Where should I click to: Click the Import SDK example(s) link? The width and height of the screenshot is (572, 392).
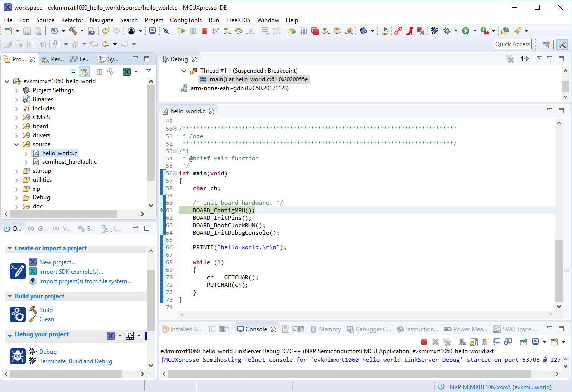pyautogui.click(x=71, y=272)
